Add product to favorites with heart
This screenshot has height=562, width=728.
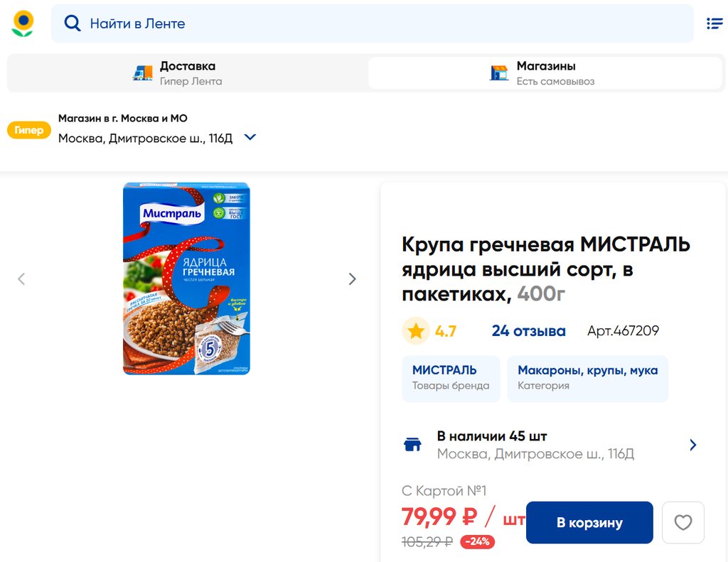[x=682, y=523]
